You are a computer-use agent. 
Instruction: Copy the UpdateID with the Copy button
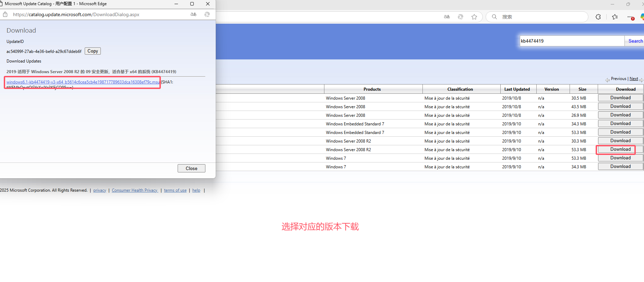point(93,51)
